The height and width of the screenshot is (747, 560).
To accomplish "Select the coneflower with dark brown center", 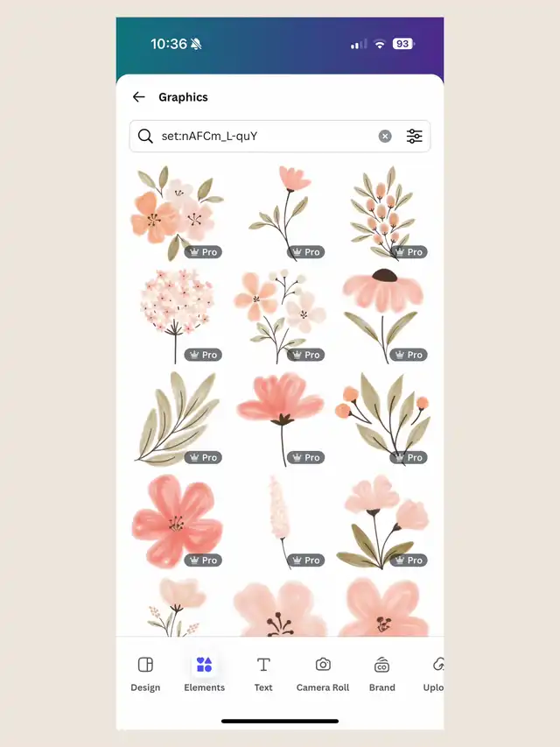I will 383,316.
